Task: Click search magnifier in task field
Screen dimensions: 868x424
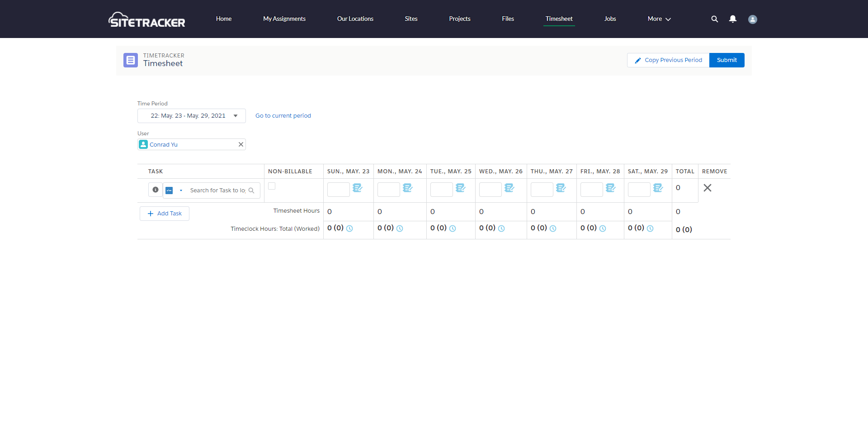Action: pos(251,191)
